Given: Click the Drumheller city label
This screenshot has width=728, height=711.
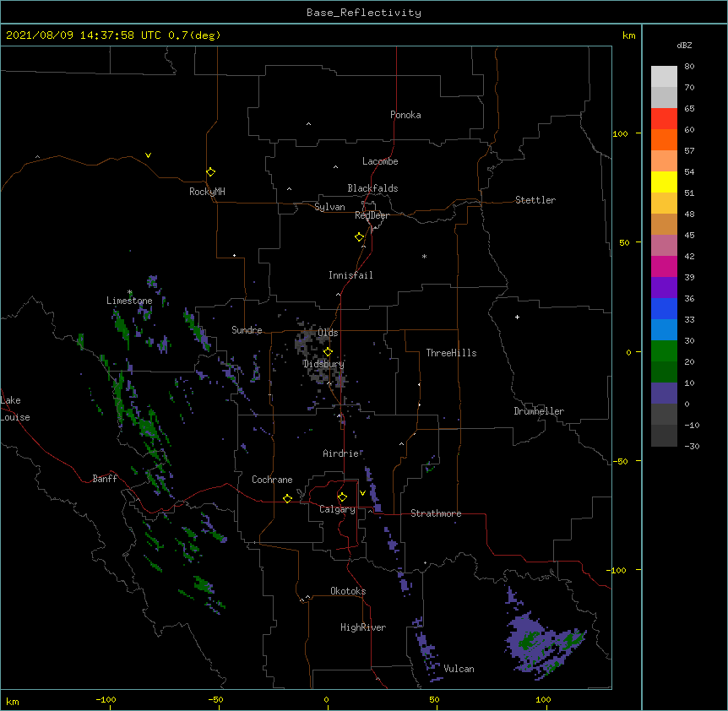Looking at the screenshot, I should pos(539,411).
